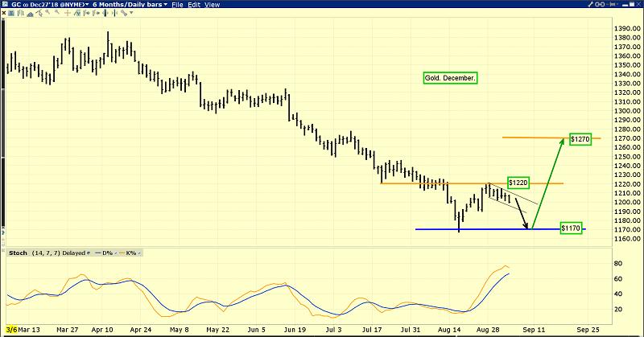Toggle the blue D% stochastic line legend
This screenshot has height=337, width=644.
[102, 253]
